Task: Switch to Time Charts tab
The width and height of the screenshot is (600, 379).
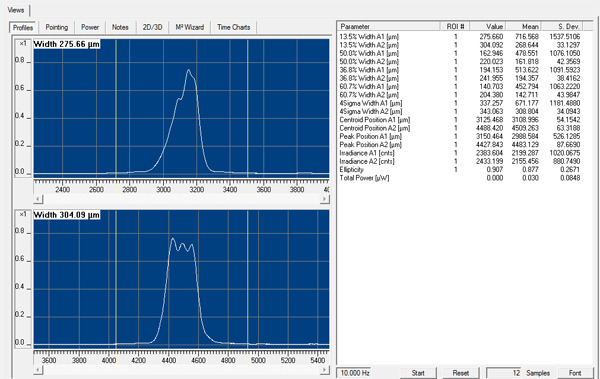Action: click(x=233, y=27)
